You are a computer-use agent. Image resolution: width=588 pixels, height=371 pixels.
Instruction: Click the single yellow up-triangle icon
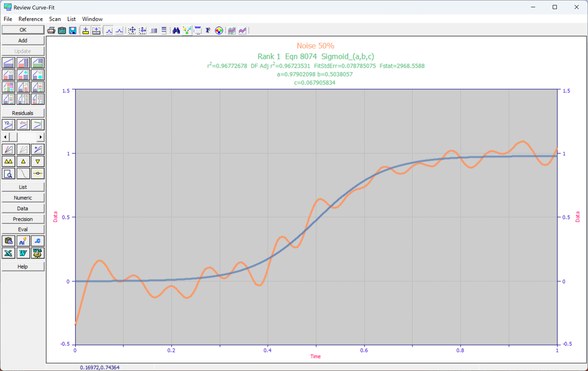point(23,161)
